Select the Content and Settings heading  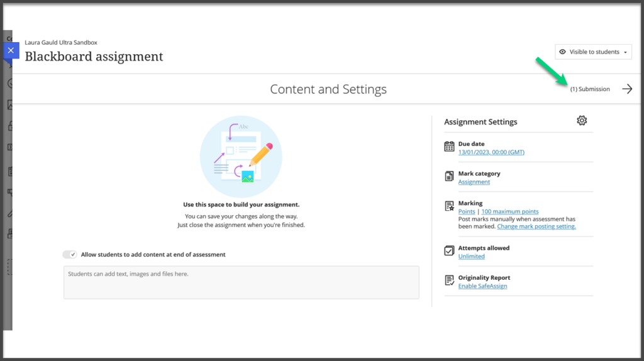328,89
